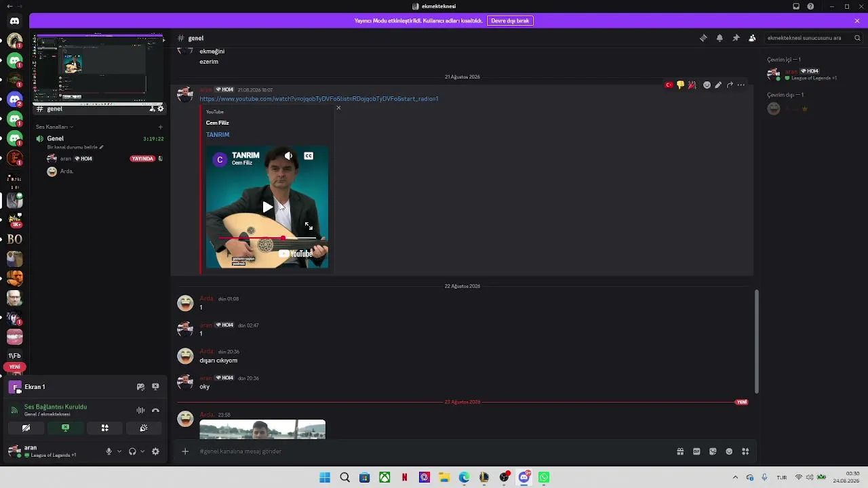Open Cem Filiz channel link in embed

(218, 123)
